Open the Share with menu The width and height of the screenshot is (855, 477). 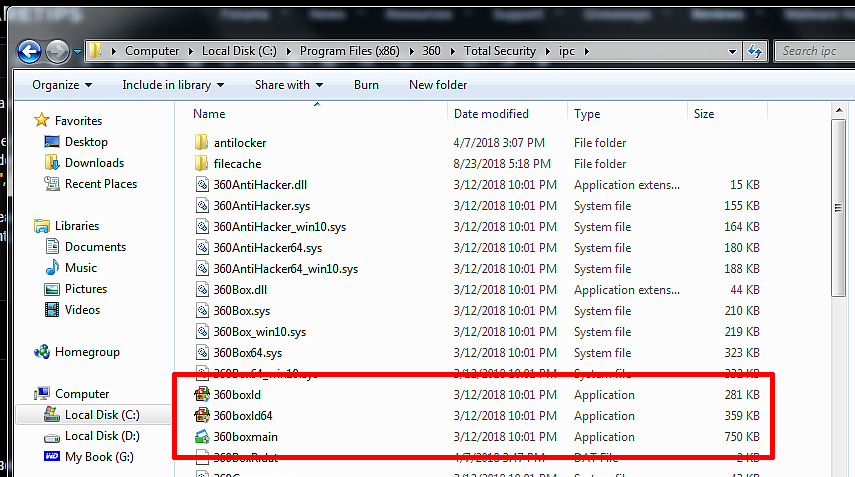click(288, 85)
